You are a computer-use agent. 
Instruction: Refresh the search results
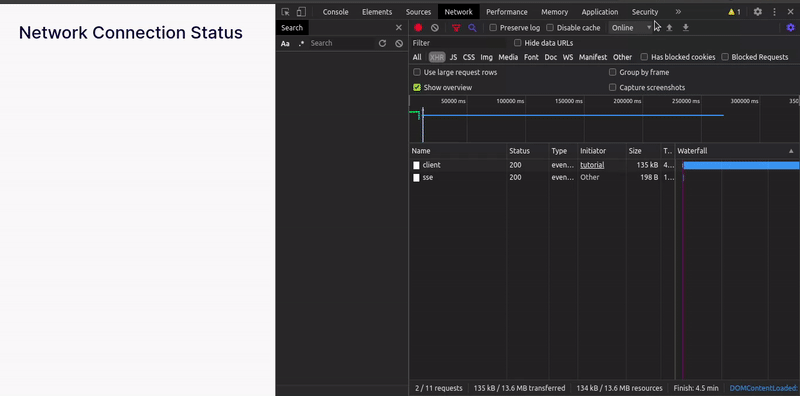(382, 43)
